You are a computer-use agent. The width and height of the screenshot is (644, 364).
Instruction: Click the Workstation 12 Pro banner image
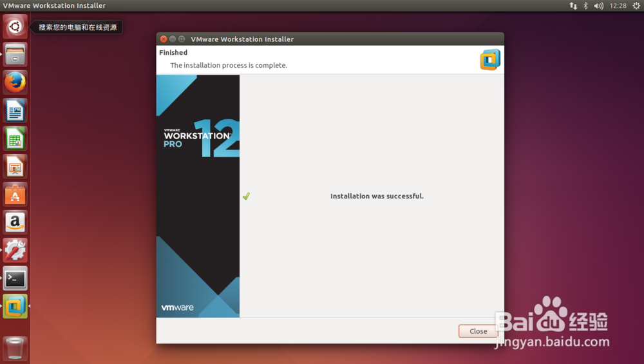click(x=198, y=196)
